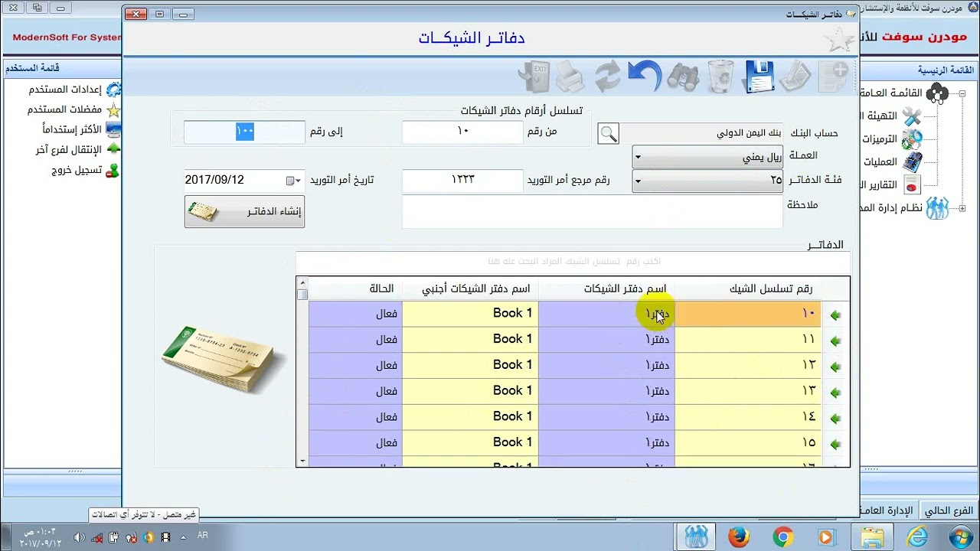
Task: Click the فعال status cell in row ١٣
Action: click(x=355, y=391)
